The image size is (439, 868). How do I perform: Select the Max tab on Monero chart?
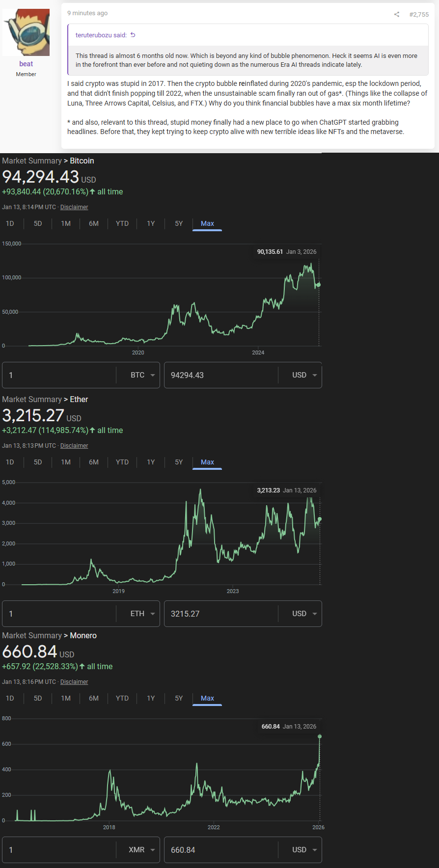(x=207, y=698)
